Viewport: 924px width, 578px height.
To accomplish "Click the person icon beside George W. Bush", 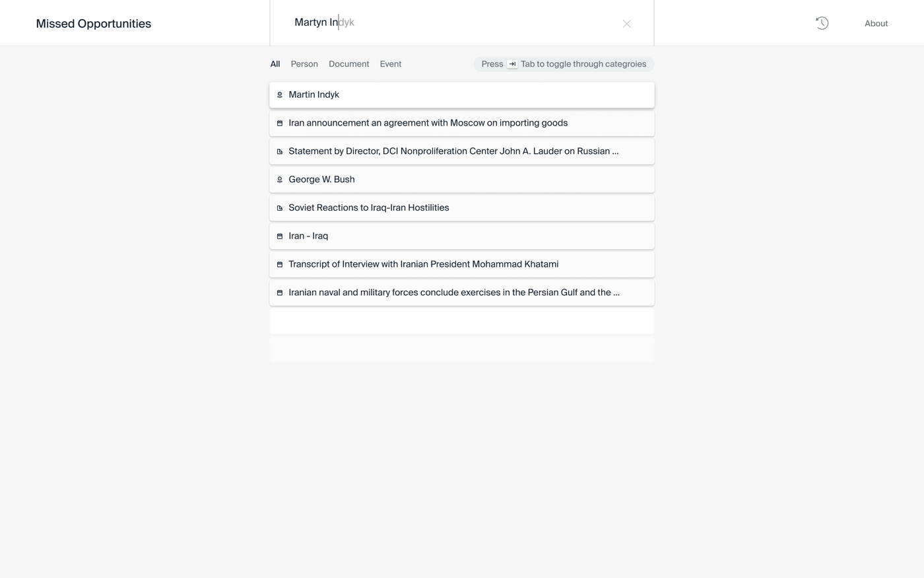I will coord(280,180).
